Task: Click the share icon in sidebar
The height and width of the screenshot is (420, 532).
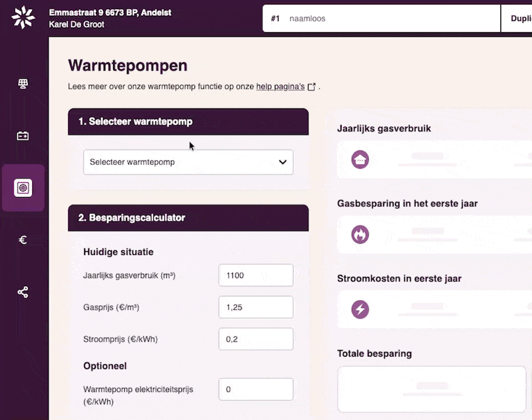Action: pyautogui.click(x=23, y=292)
